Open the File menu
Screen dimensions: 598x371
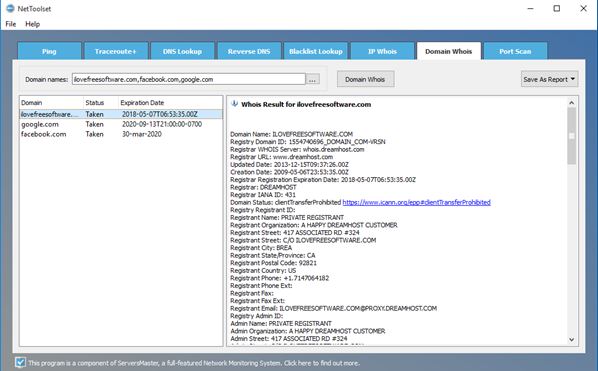(11, 24)
